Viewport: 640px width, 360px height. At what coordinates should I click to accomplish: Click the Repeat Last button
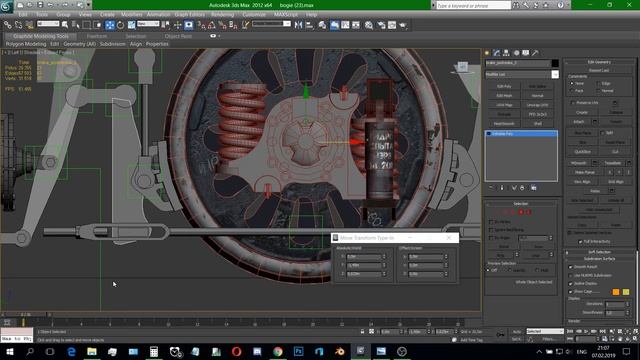599,71
